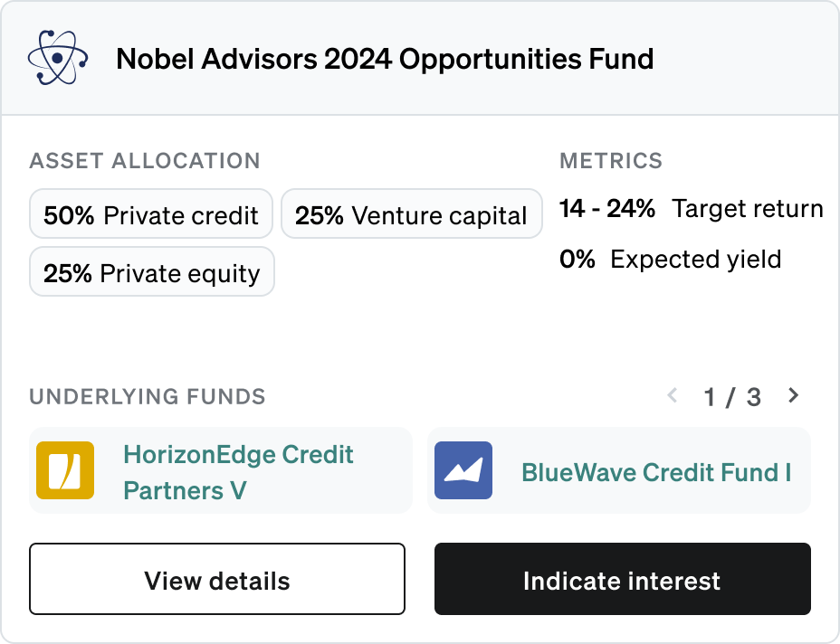Go to next underlying funds page
Viewport: 840px width, 644px height.
pyautogui.click(x=794, y=395)
